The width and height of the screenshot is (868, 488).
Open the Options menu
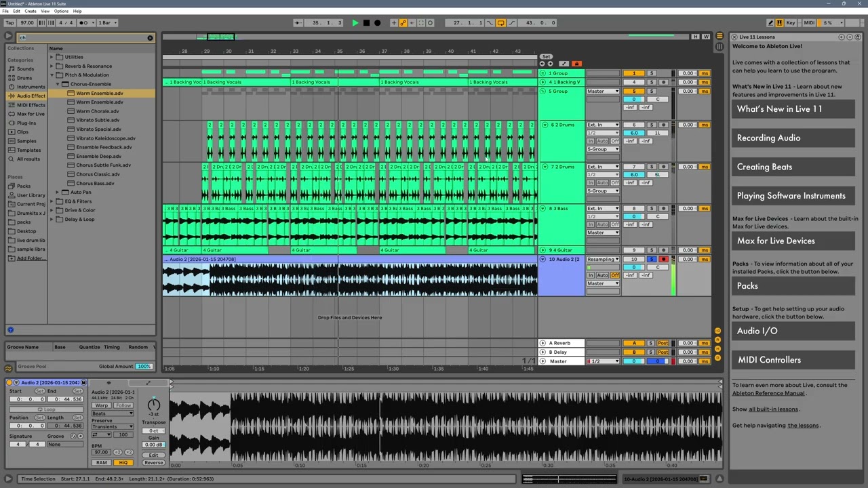tap(61, 12)
